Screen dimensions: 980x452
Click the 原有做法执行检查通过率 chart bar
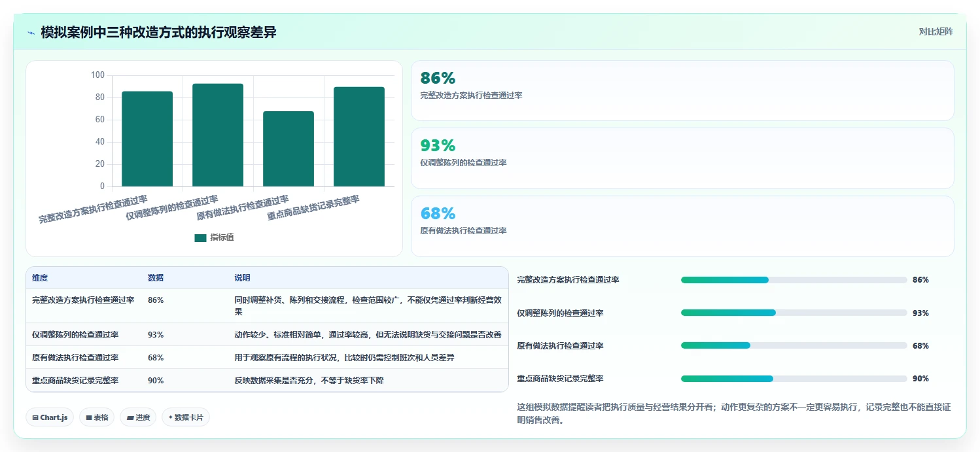[x=289, y=148]
